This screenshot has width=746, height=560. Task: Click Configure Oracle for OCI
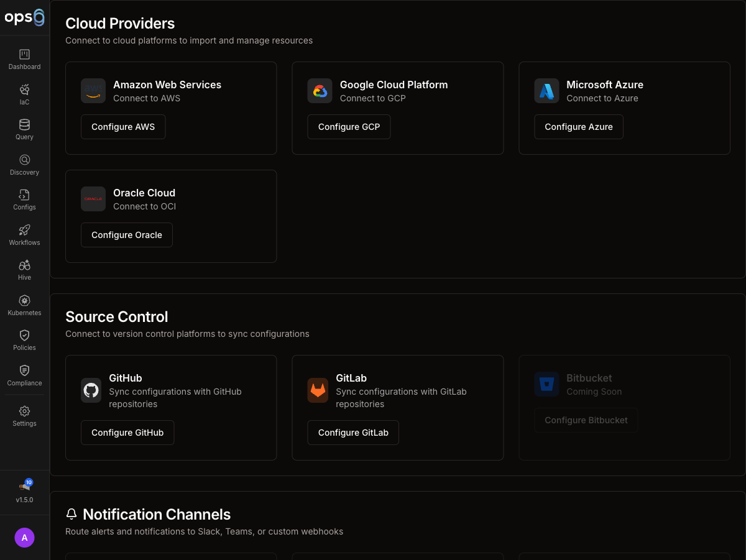127,235
